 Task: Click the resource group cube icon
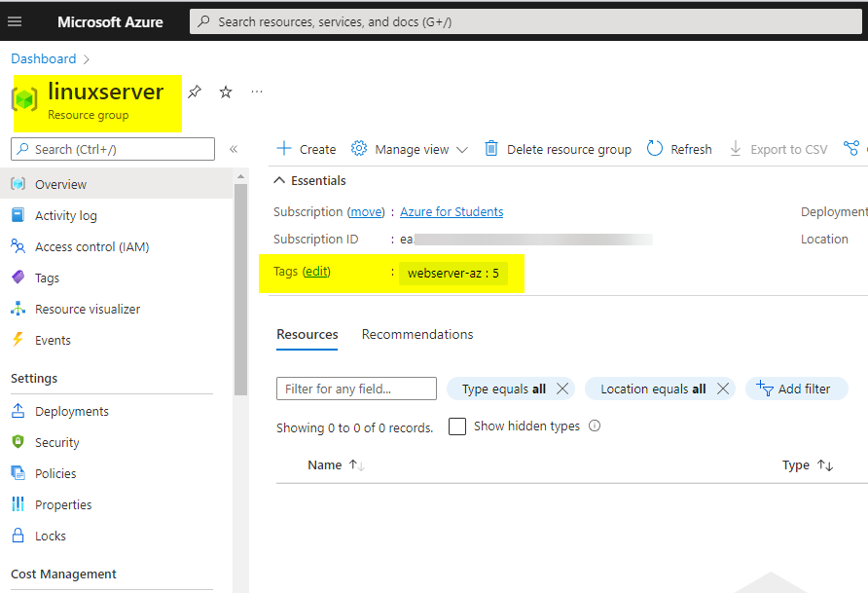24,99
